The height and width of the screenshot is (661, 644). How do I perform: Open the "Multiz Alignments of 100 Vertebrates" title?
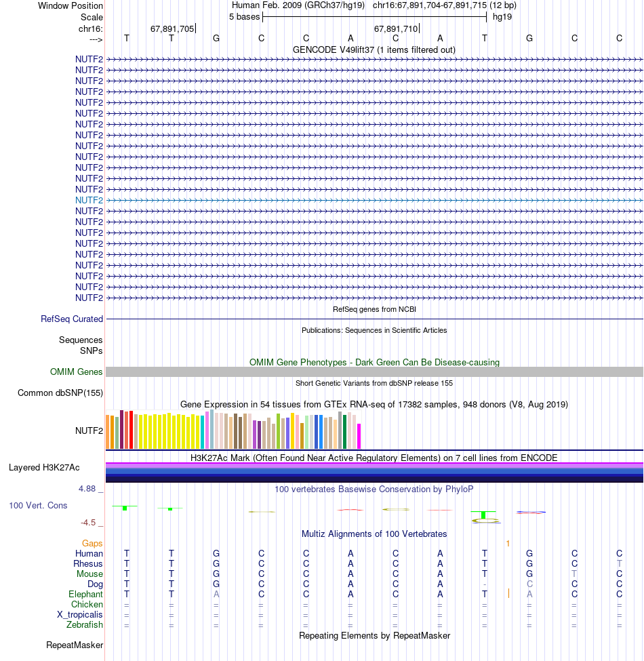coord(374,534)
